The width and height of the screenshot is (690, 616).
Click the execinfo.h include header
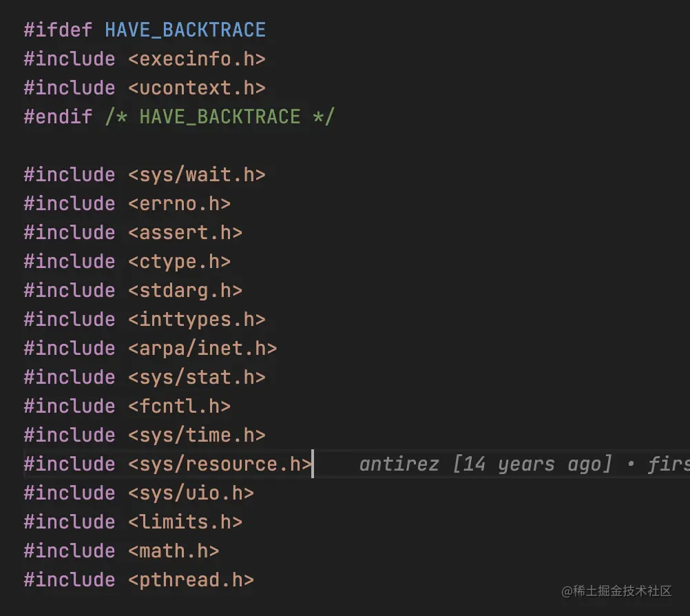tap(196, 59)
